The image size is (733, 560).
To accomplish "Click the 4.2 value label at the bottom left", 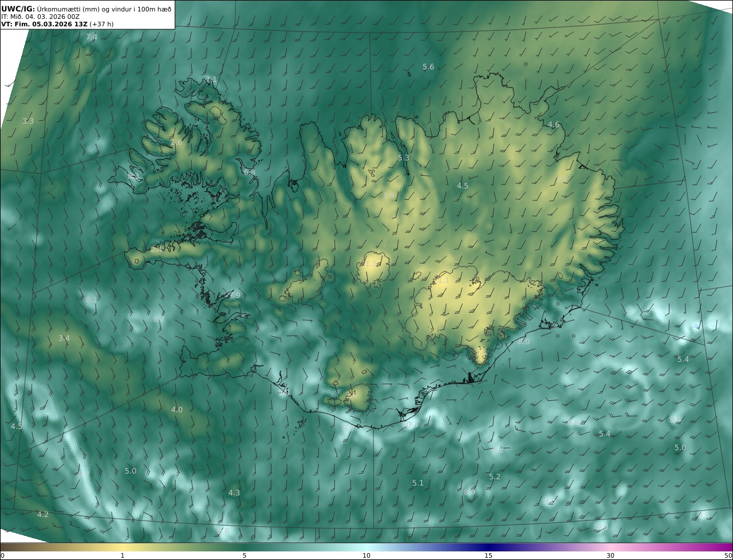I will (x=43, y=514).
